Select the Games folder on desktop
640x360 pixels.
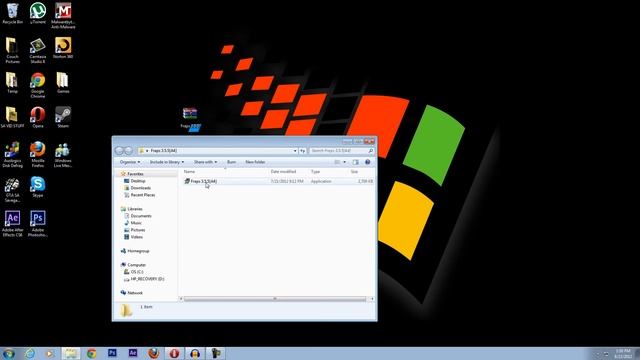[x=63, y=83]
